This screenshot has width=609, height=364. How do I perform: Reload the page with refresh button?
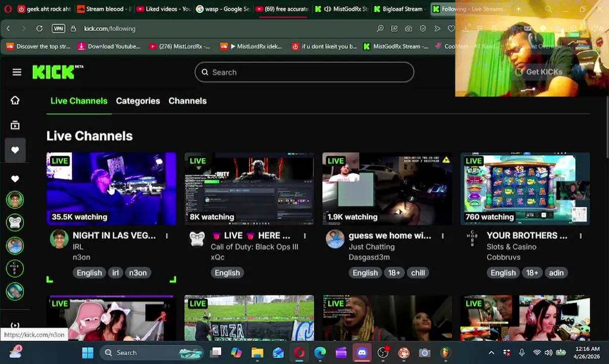click(x=39, y=29)
